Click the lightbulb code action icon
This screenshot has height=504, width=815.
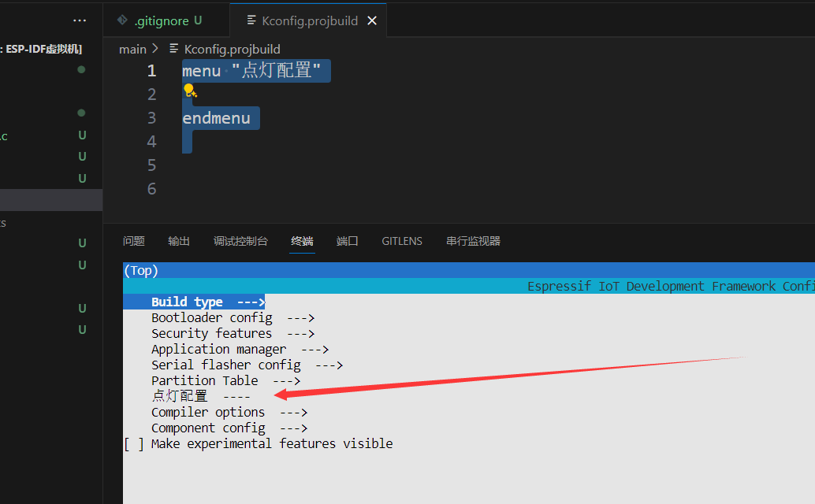[190, 91]
